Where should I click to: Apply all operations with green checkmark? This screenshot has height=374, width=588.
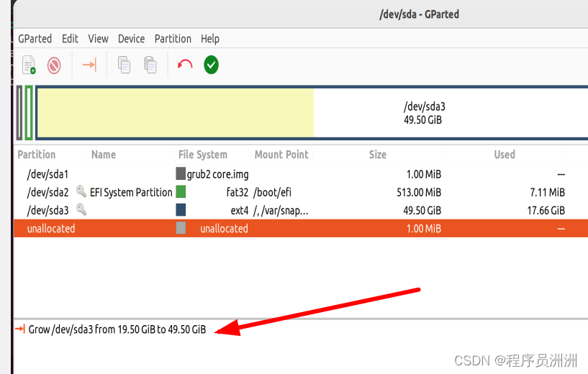tap(211, 65)
